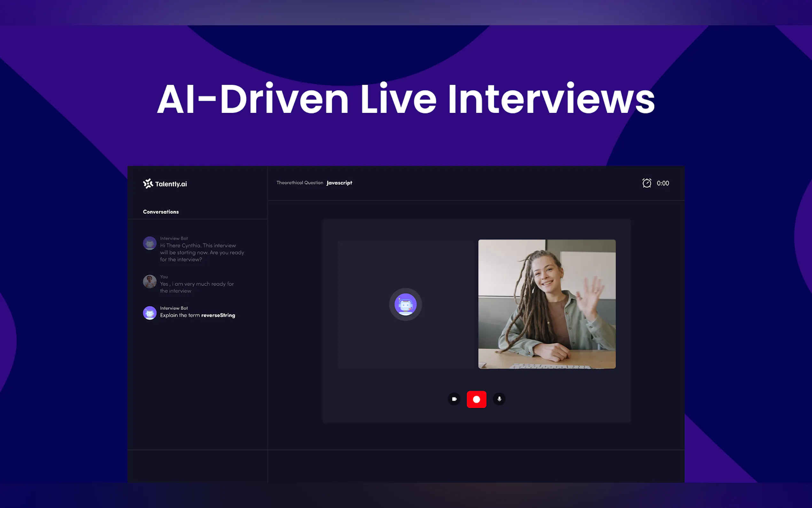The height and width of the screenshot is (508, 812).
Task: Click the central Interview Bot robot avatar
Action: pos(405,305)
